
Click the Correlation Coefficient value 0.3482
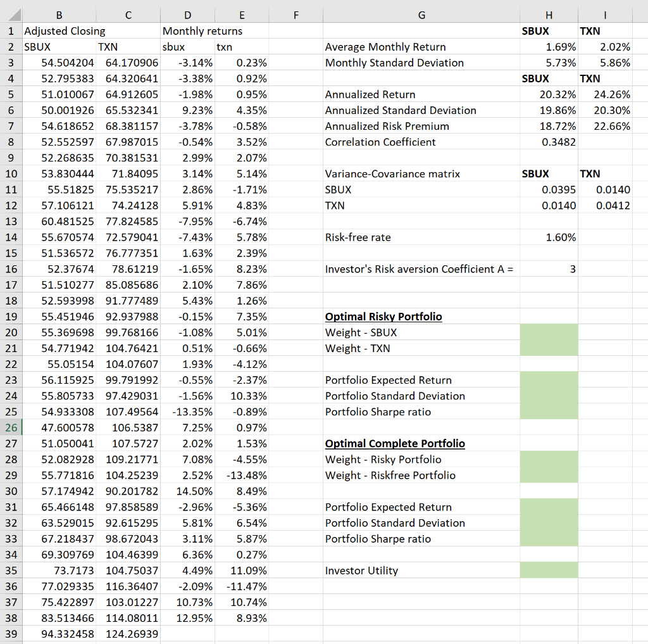[x=548, y=142]
